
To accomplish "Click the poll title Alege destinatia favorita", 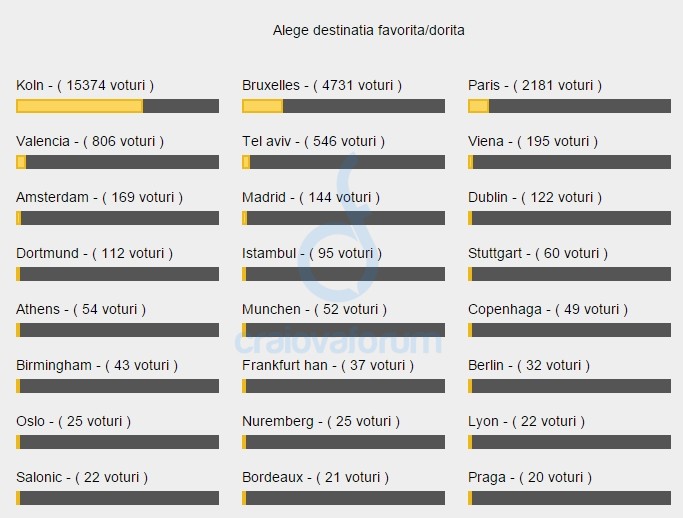I will click(x=369, y=30).
